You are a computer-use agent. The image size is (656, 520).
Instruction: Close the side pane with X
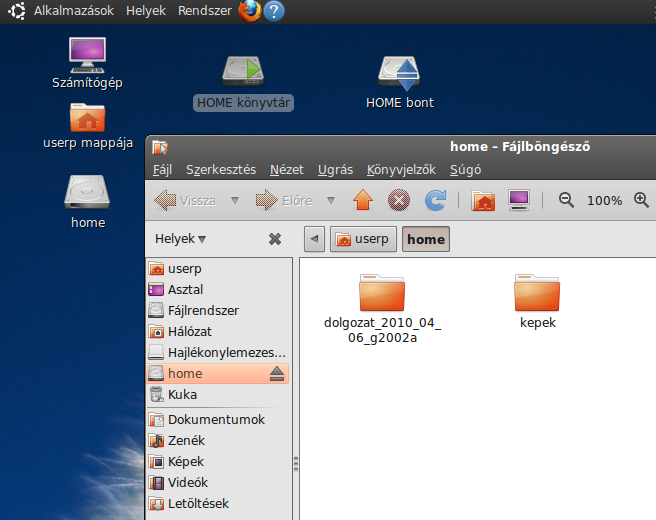click(275, 239)
